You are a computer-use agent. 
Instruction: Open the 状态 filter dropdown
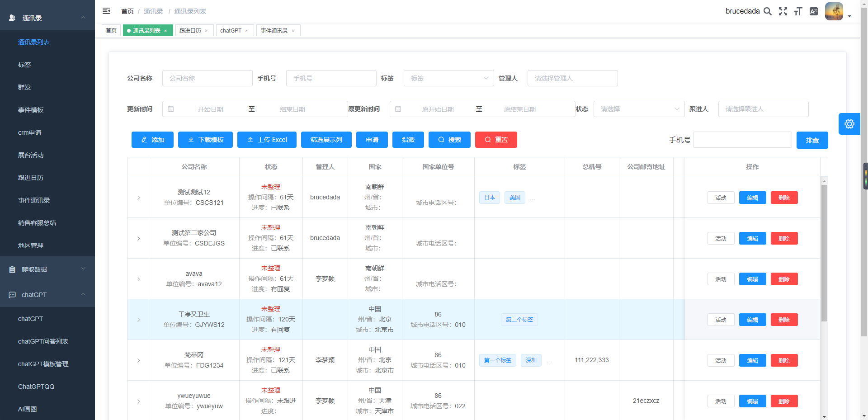[x=639, y=109]
